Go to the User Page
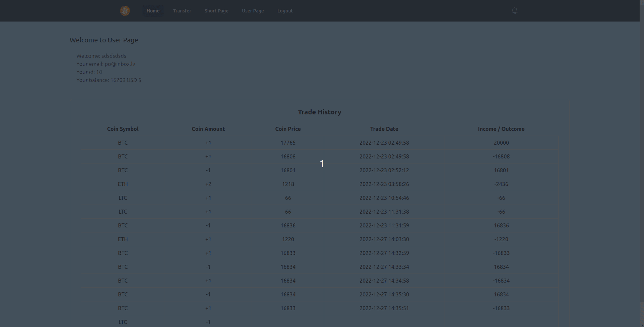Viewport: 644px width, 327px height. 253,10
